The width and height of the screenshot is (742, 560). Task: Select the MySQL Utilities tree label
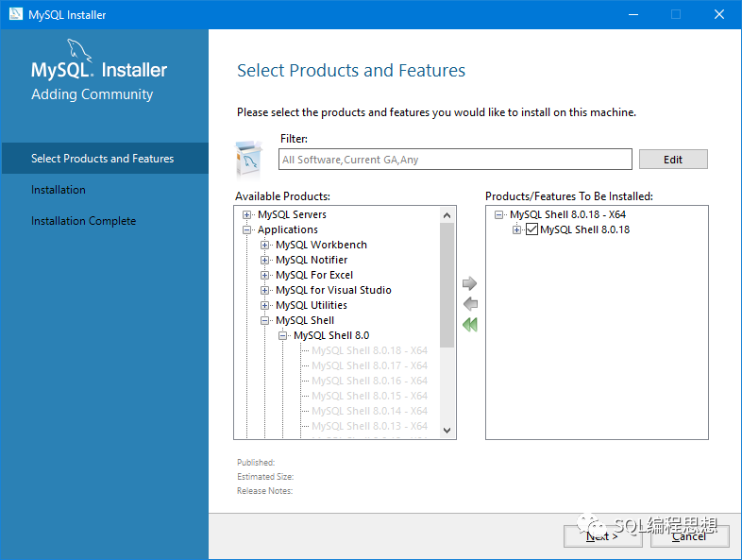point(312,305)
